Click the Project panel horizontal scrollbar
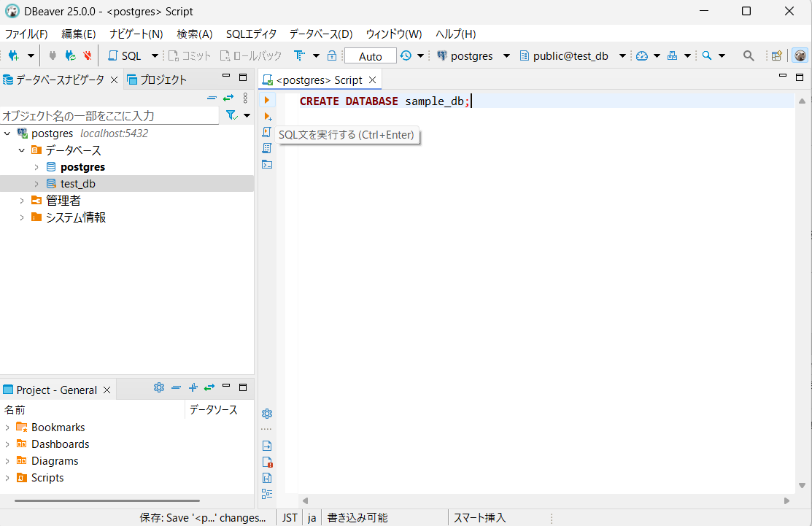Image resolution: width=812 pixels, height=526 pixels. click(107, 500)
